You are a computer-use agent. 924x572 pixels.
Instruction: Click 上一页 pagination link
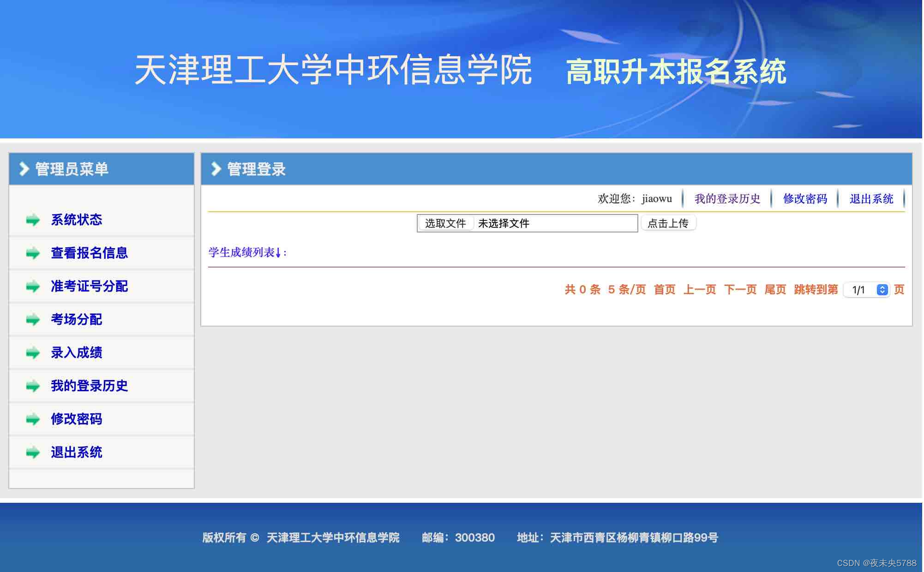[700, 290]
